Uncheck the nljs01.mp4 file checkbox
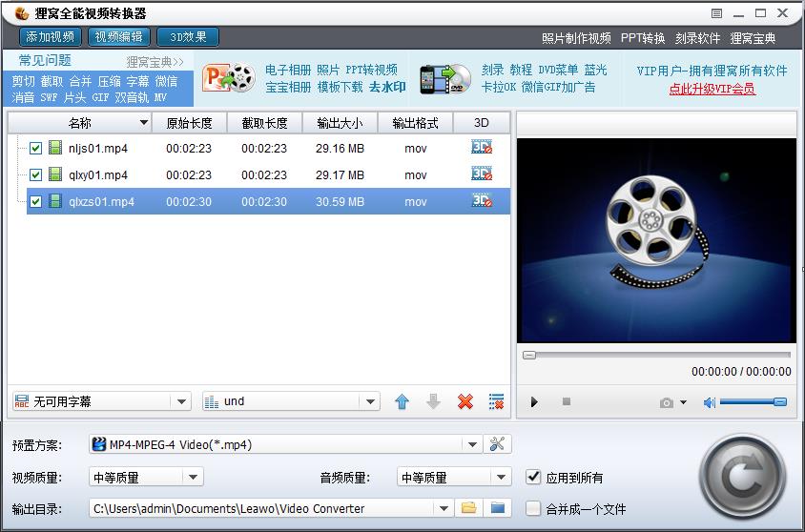Viewport: 805px width, 532px height. 35,149
